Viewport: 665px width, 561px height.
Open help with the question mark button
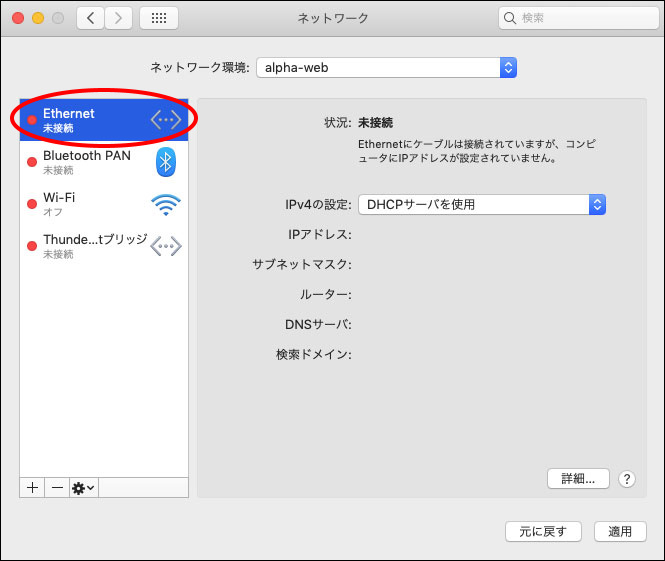coord(627,479)
